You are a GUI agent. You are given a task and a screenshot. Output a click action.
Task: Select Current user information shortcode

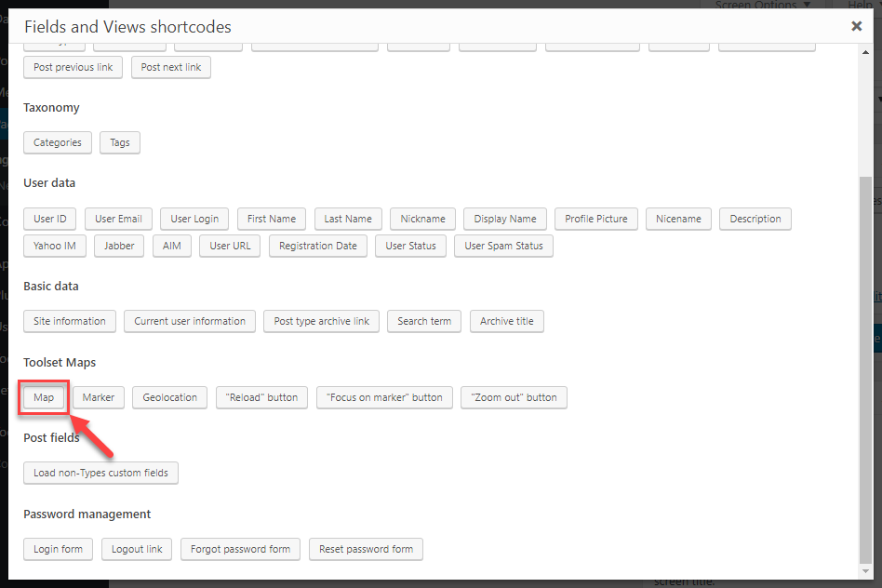coord(190,321)
